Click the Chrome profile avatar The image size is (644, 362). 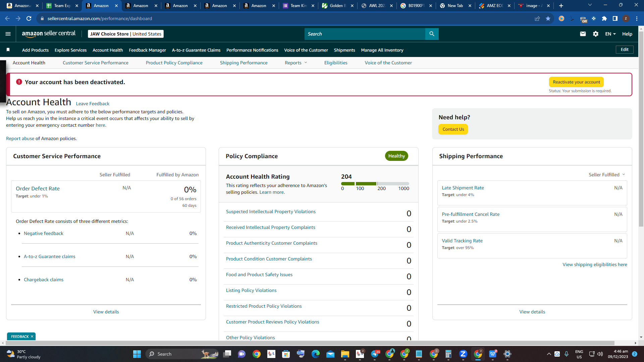click(x=626, y=18)
